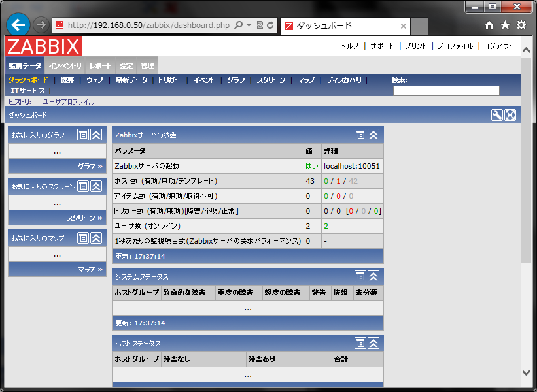Refresh the page with reload icon
537x392 pixels.
(x=270, y=25)
